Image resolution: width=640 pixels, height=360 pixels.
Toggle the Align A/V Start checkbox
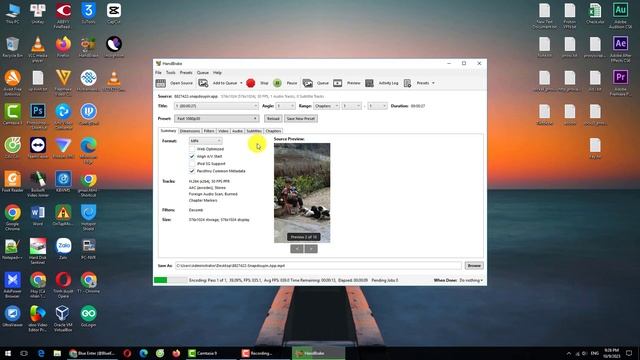pos(192,156)
